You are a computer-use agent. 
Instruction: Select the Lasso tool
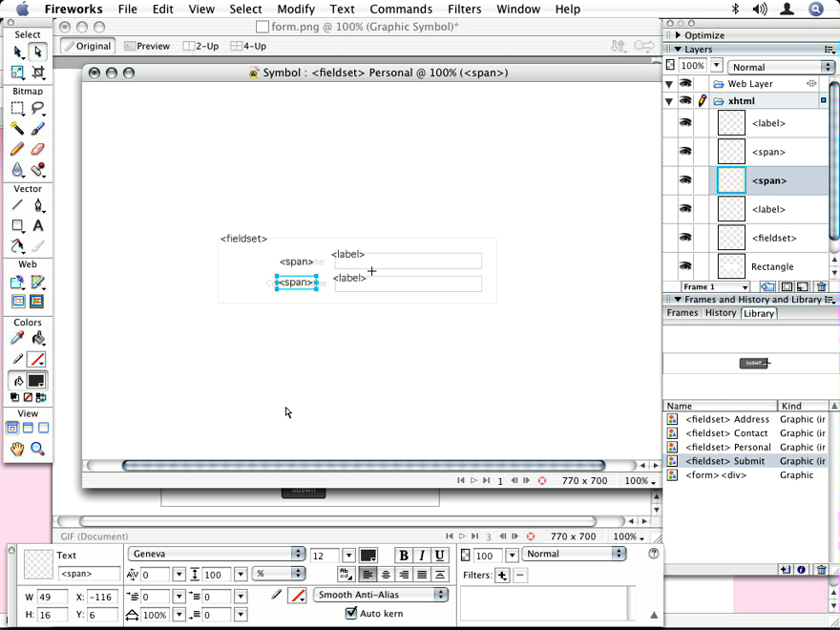[37, 109]
